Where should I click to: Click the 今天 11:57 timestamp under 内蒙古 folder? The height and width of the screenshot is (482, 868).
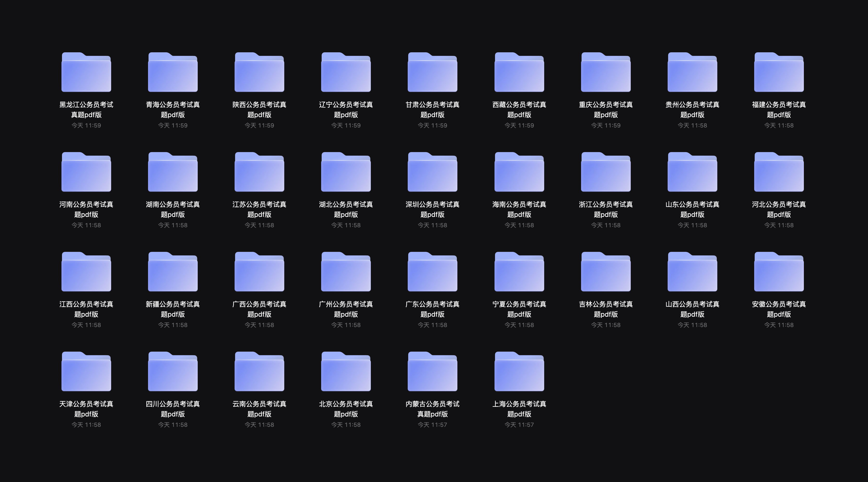pos(433,425)
